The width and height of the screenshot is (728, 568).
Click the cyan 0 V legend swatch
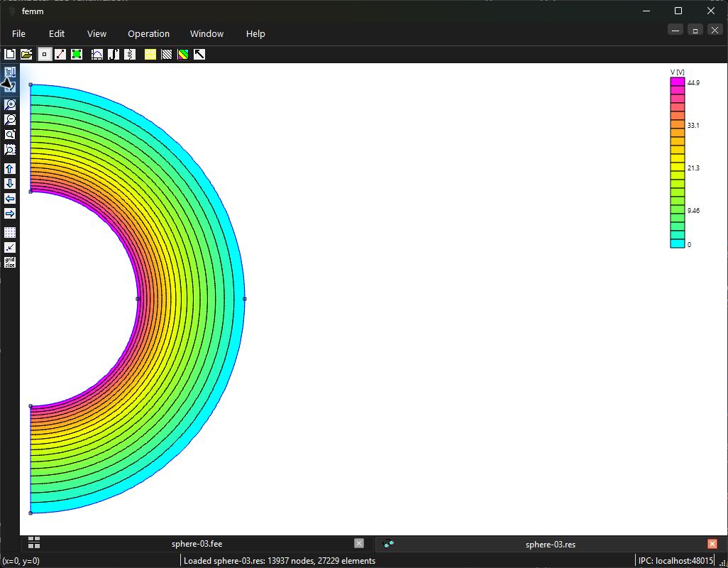pyautogui.click(x=678, y=244)
